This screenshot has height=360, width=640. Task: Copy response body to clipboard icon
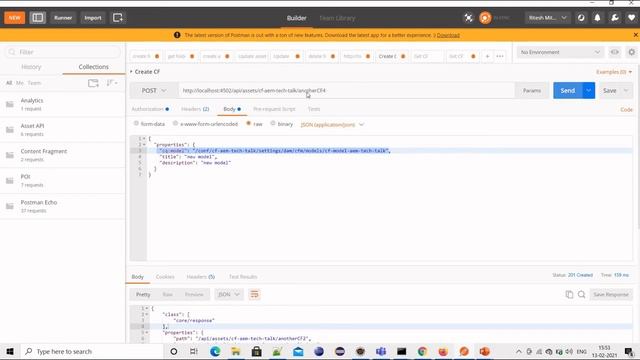coord(569,294)
